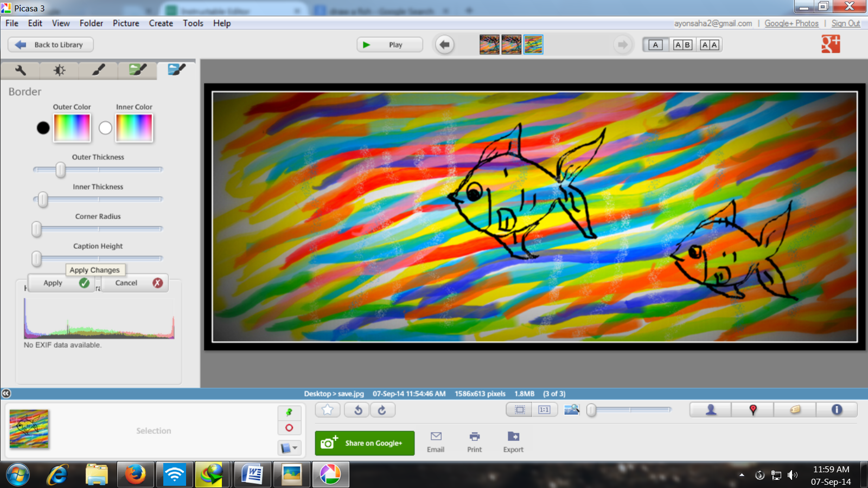The height and width of the screenshot is (488, 868).
Task: Open the Folder menu
Action: tap(91, 23)
